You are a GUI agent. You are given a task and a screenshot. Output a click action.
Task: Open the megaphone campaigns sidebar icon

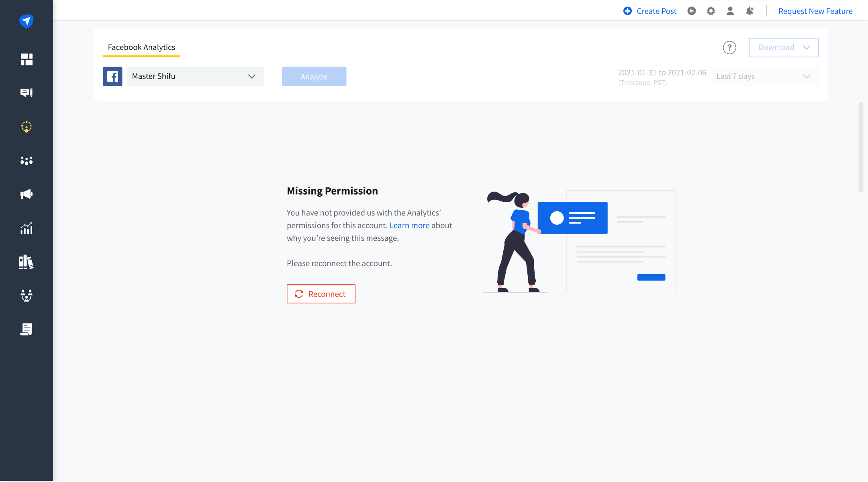[27, 195]
